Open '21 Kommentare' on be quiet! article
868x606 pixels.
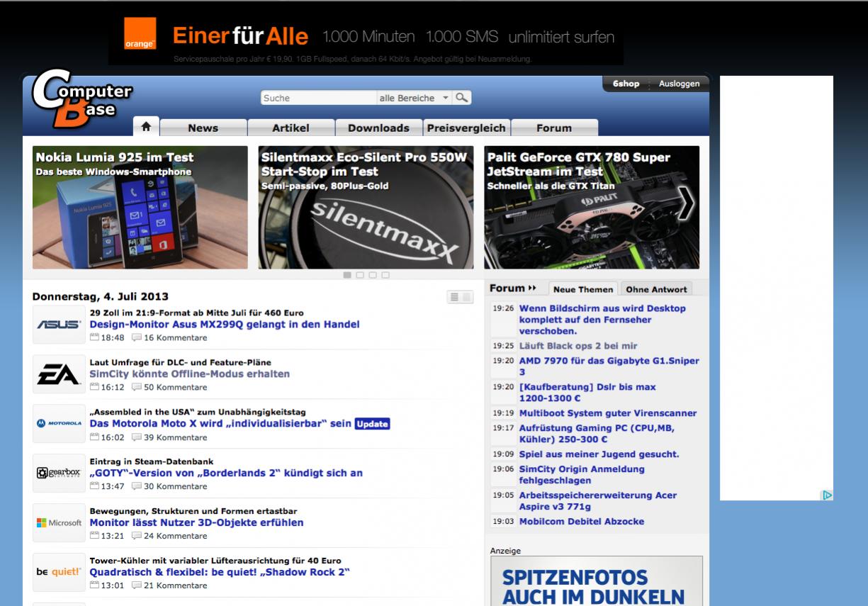point(176,585)
